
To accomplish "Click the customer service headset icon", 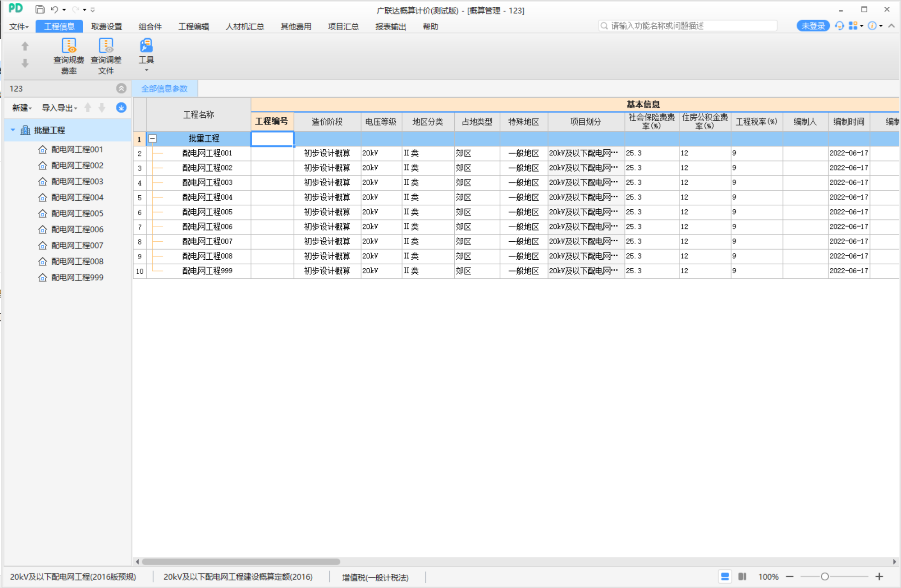I will tap(839, 26).
